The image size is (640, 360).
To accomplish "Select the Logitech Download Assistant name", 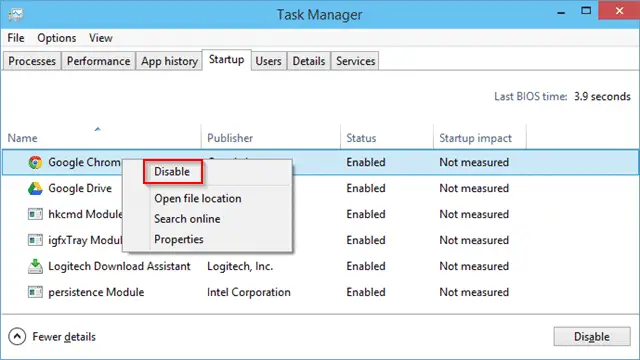I will point(120,267).
